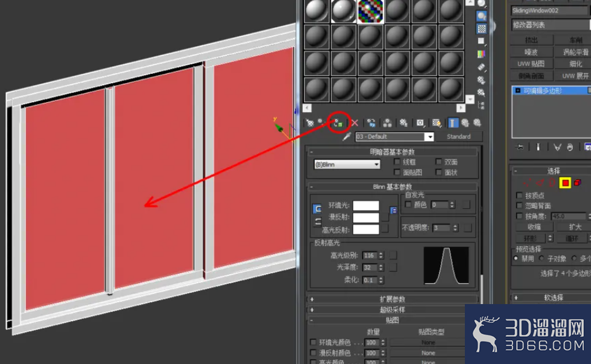Enable the 面状 faceted checkbox

(x=438, y=172)
